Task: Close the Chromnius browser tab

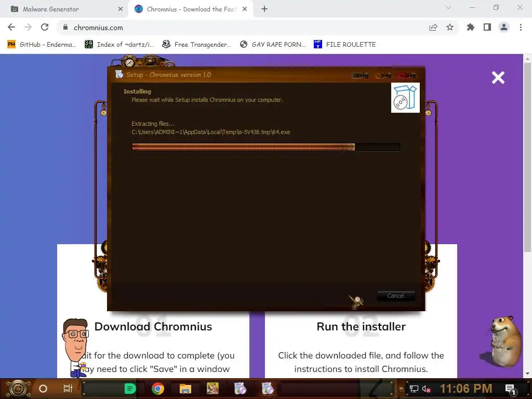Action: [x=245, y=9]
